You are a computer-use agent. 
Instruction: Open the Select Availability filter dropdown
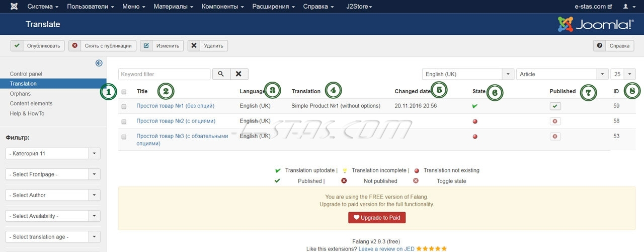[x=53, y=216]
